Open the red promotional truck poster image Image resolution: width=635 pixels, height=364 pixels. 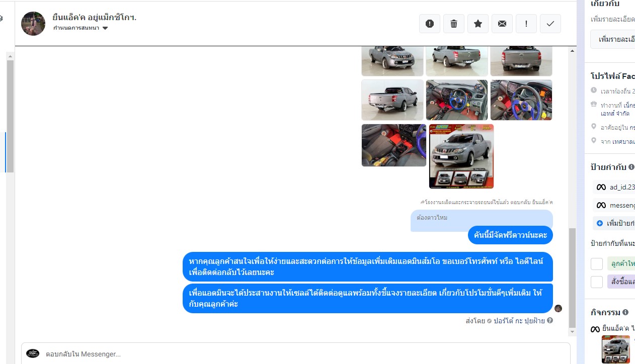(461, 156)
